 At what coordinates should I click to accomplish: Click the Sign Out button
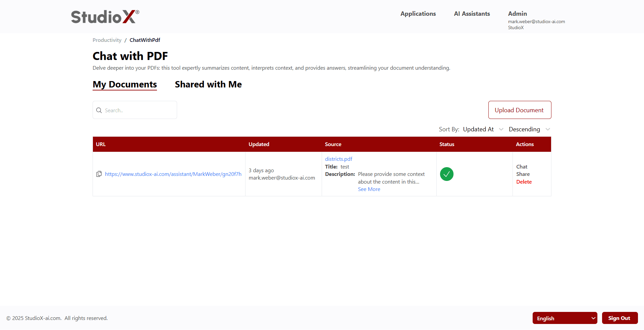620,318
